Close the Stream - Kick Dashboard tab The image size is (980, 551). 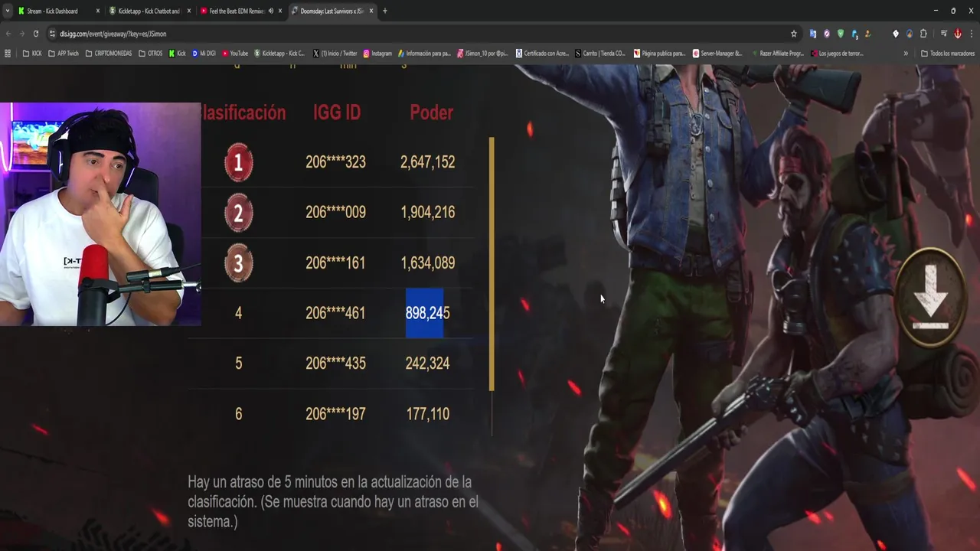(97, 11)
